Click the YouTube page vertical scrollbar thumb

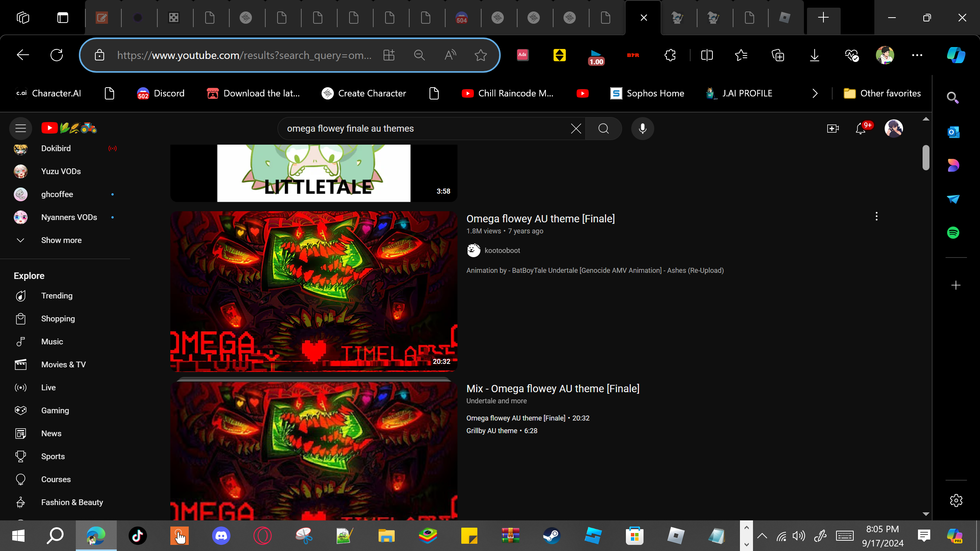coord(926,157)
